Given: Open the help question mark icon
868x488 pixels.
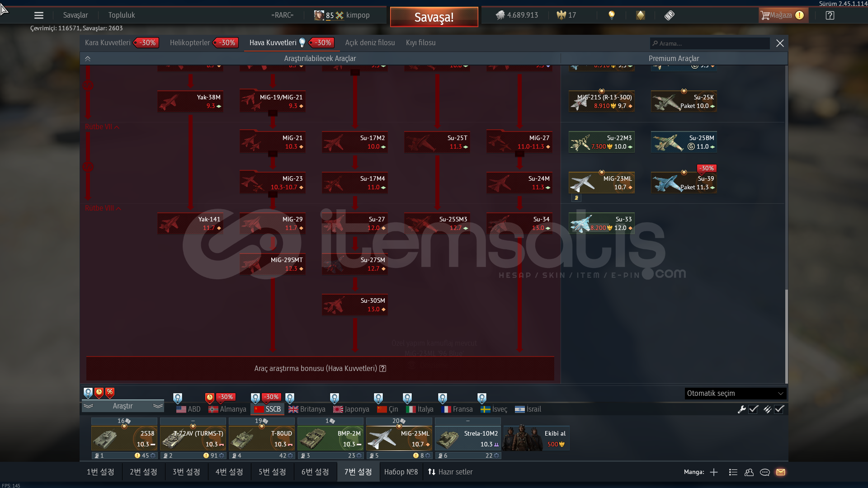Looking at the screenshot, I should (830, 15).
